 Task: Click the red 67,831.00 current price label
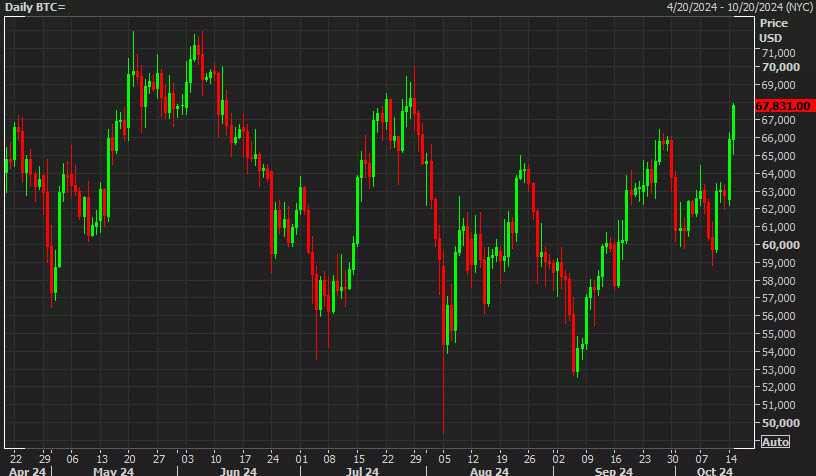point(783,106)
